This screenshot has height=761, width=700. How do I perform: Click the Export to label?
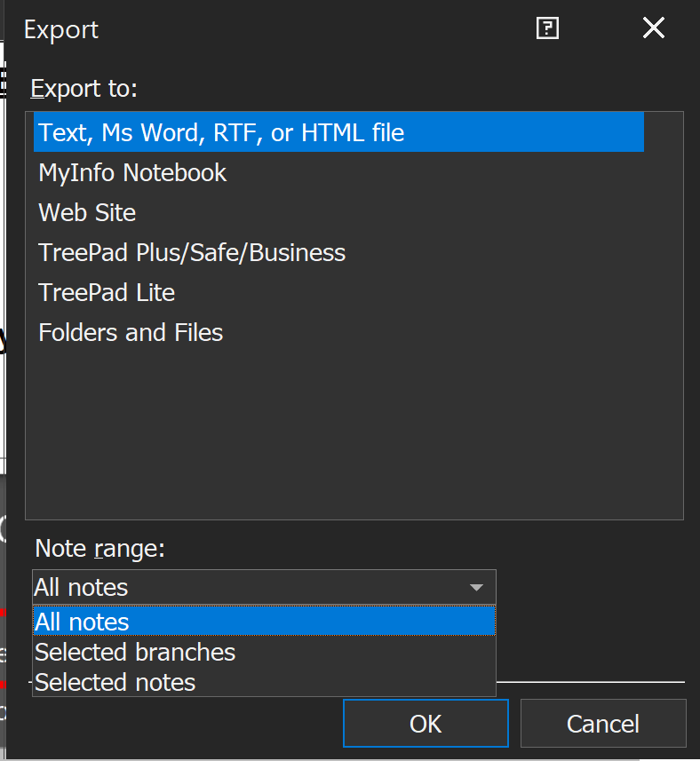(84, 89)
